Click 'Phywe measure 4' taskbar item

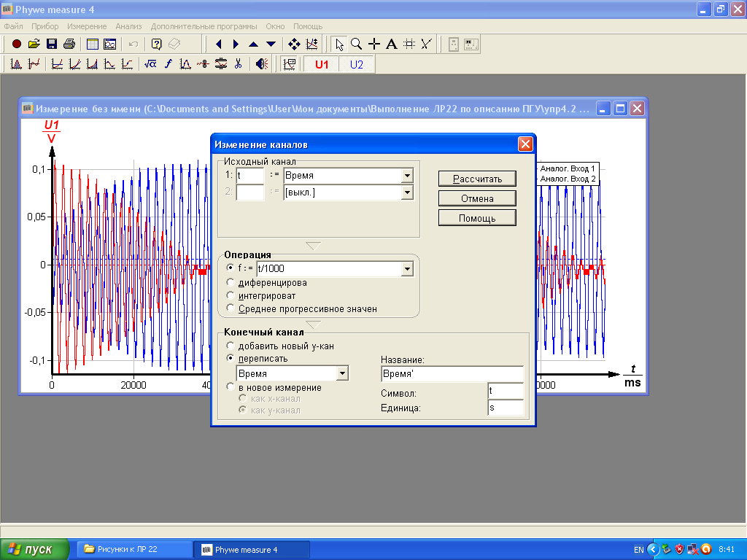pos(252,550)
